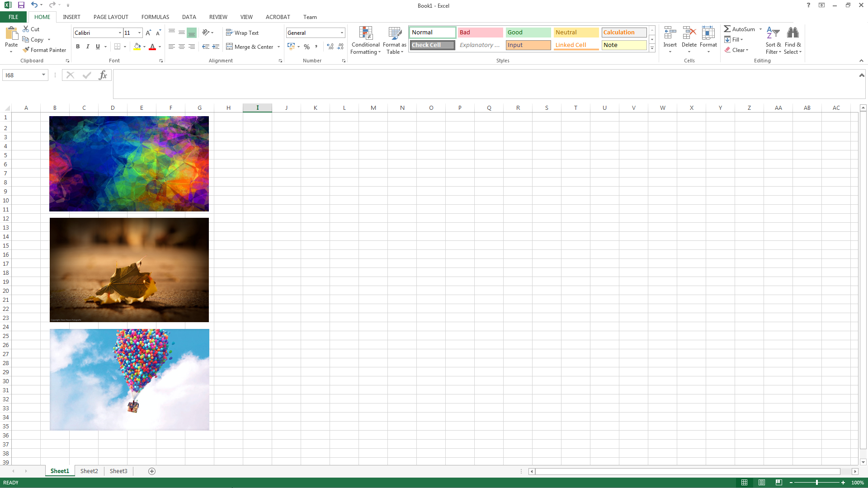Screen dimensions: 868x488
Task: Apply the Good cell style
Action: [x=528, y=32]
